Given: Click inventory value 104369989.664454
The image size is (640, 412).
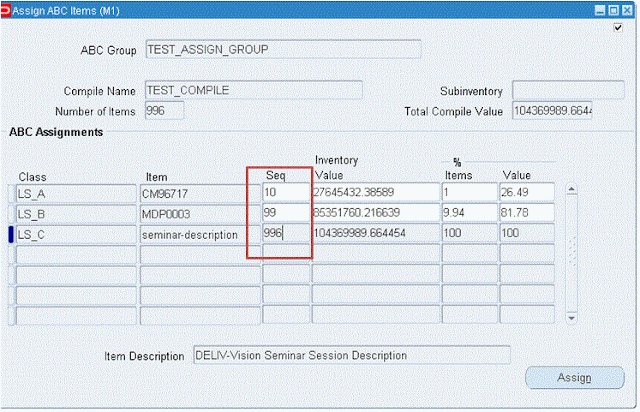Looking at the screenshot, I should pyautogui.click(x=376, y=233).
